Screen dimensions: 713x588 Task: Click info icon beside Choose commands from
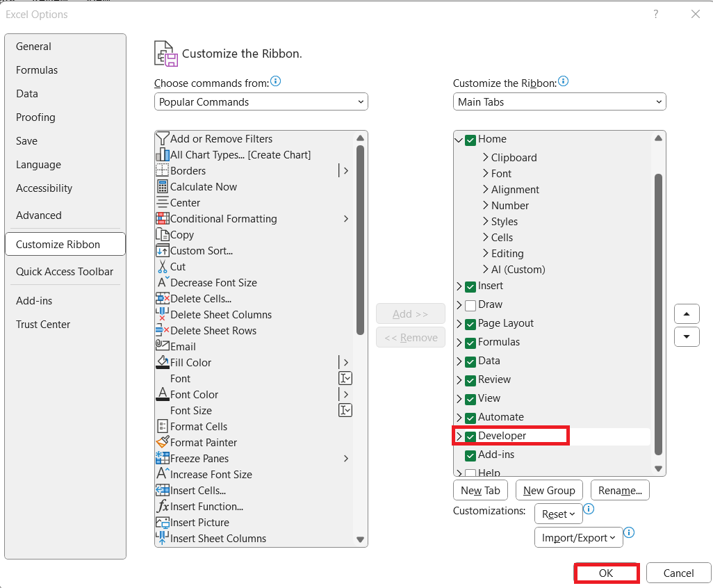tap(276, 81)
